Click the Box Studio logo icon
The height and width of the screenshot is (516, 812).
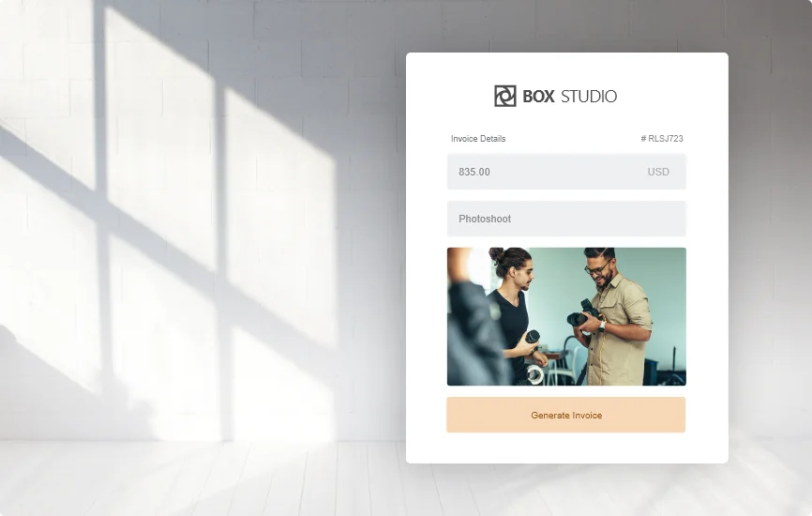pyautogui.click(x=504, y=96)
